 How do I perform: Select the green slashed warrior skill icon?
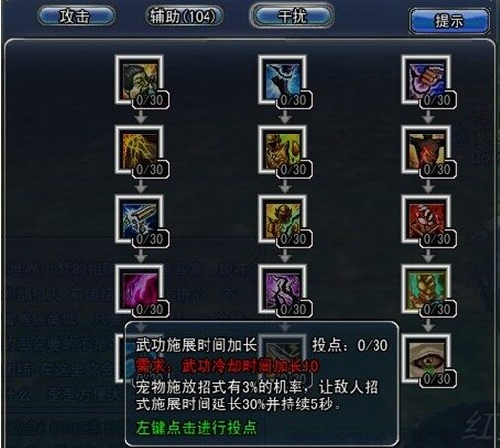pyautogui.click(x=283, y=220)
